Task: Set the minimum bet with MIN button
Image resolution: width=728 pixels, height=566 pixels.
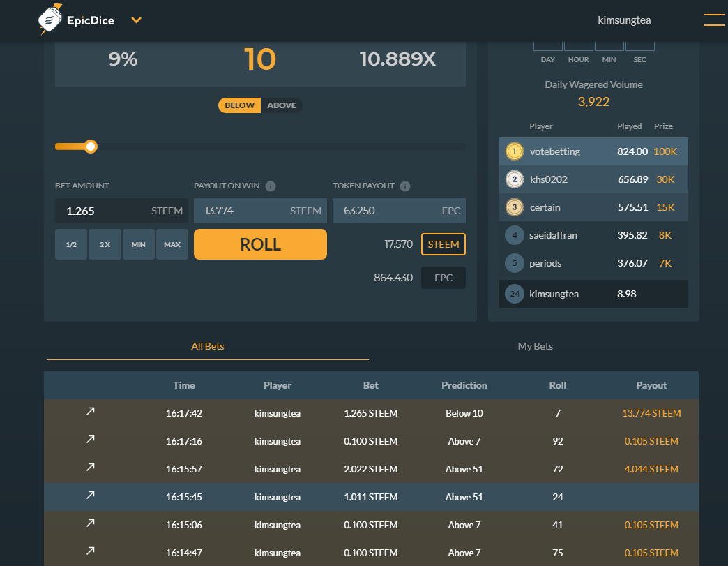Action: pos(138,244)
